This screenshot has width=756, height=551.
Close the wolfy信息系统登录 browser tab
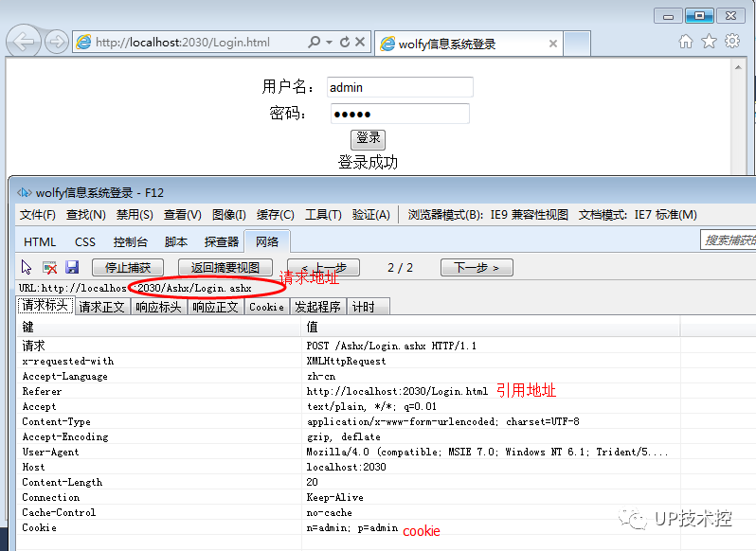553,44
